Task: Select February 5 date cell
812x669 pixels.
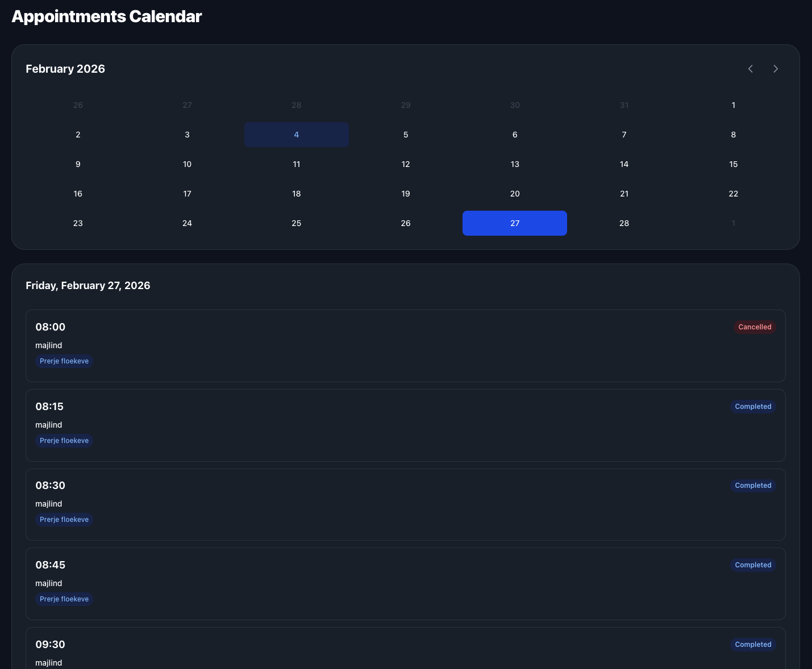Action: (406, 135)
